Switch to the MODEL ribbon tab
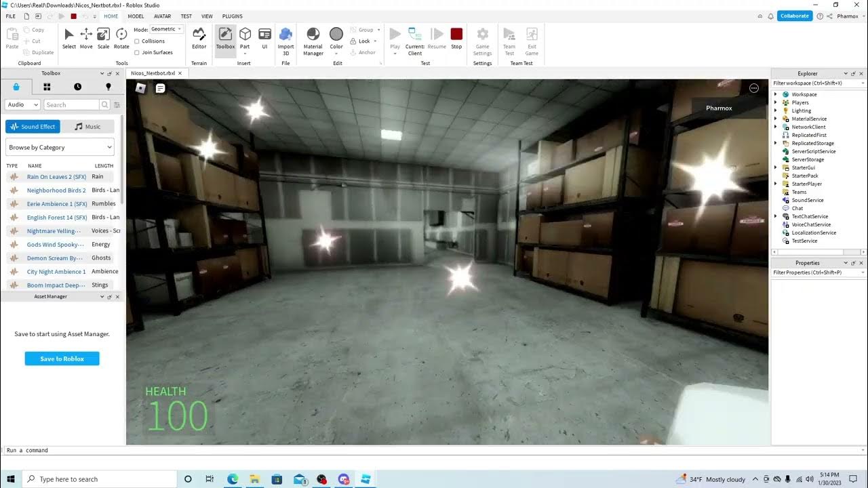Image resolution: width=868 pixels, height=488 pixels. click(x=136, y=16)
